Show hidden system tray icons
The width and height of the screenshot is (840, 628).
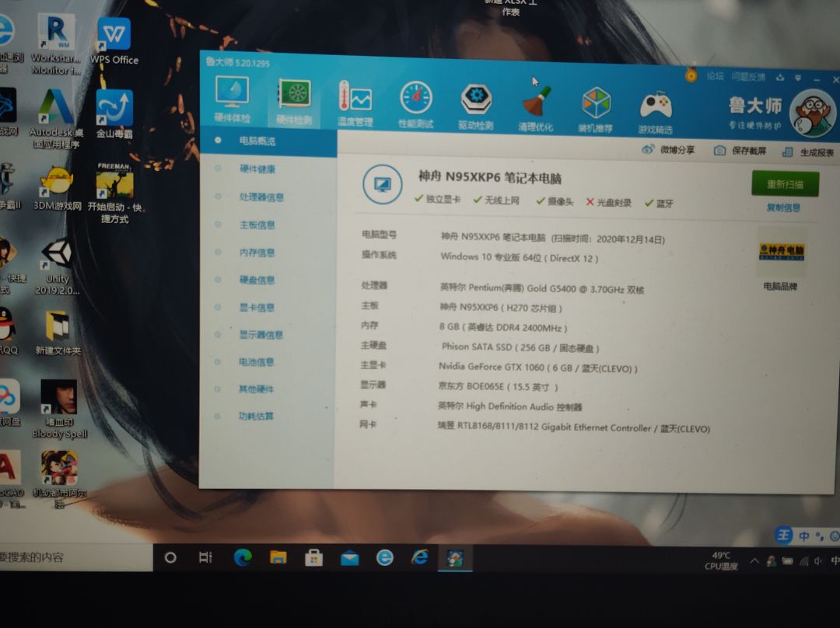point(754,561)
